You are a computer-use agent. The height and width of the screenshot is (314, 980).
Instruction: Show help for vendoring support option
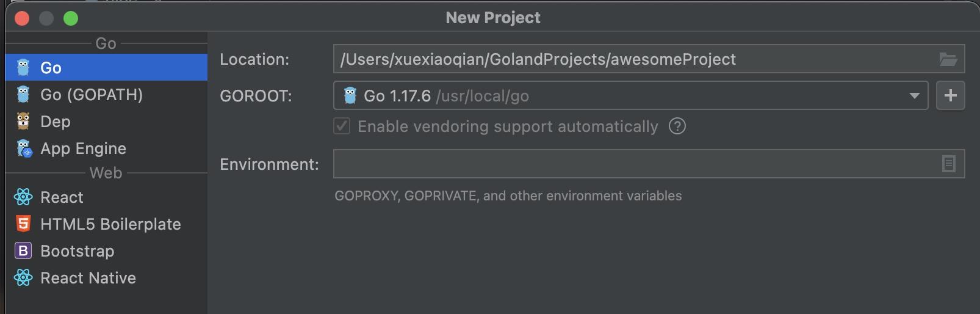coord(677,126)
